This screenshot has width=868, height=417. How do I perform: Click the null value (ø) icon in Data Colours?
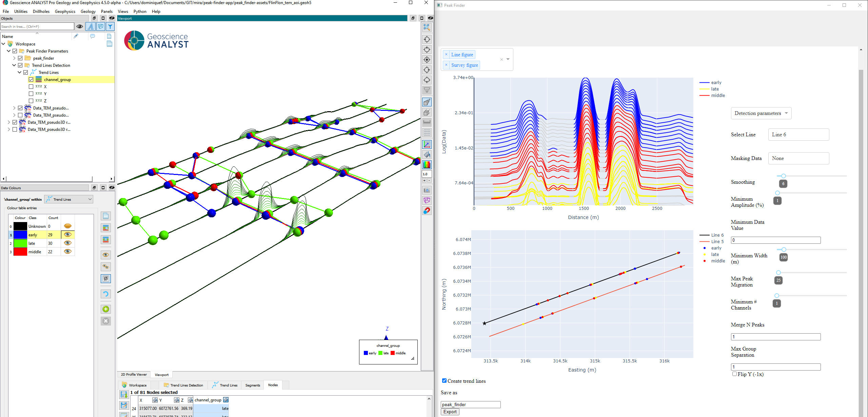106,278
